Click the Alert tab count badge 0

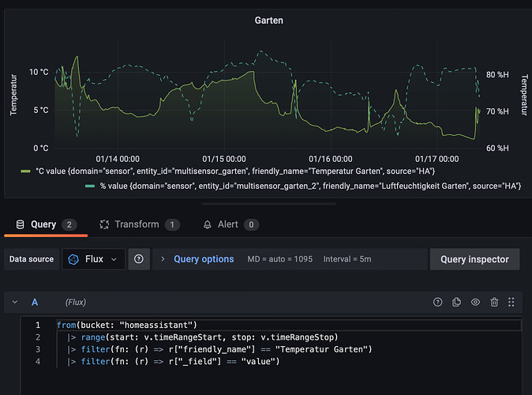coord(251,224)
